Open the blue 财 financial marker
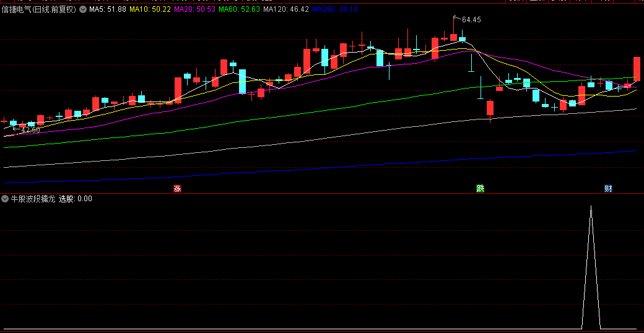This screenshot has width=644, height=333. (x=608, y=189)
